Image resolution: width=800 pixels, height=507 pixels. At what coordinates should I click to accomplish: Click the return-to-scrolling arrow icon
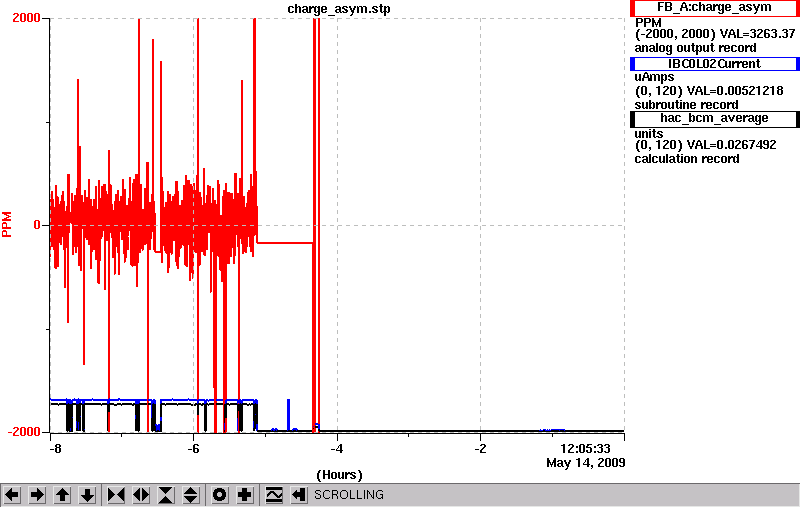[298, 495]
